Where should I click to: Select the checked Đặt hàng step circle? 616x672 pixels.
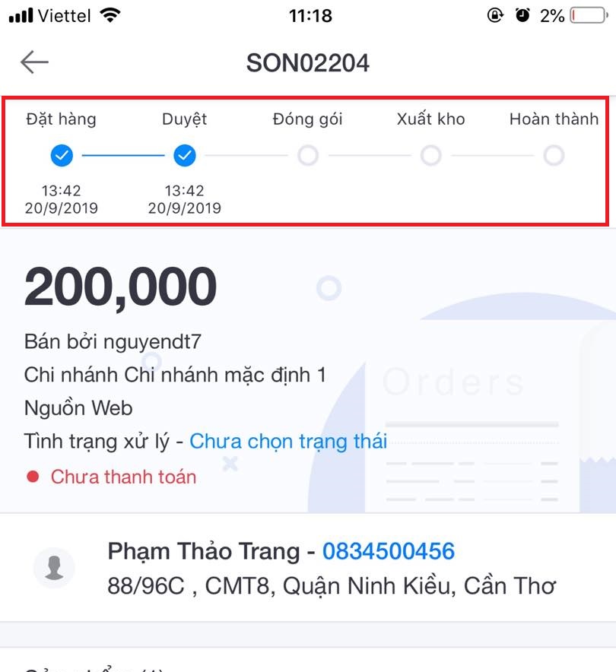pyautogui.click(x=62, y=155)
